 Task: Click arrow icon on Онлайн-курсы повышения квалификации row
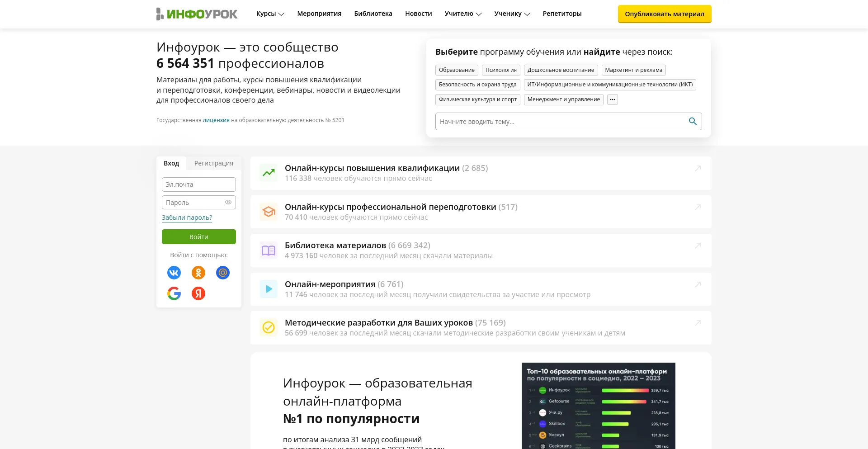click(698, 168)
